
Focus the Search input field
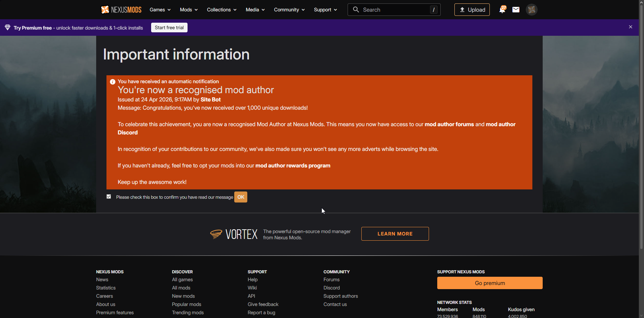(x=394, y=10)
